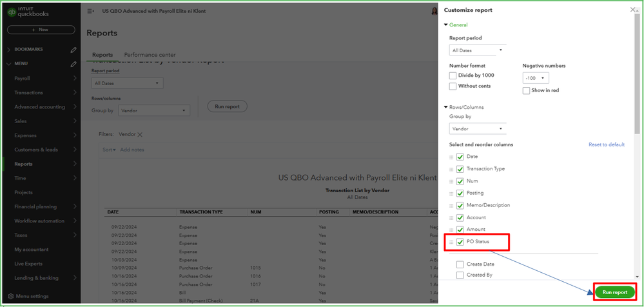This screenshot has height=307, width=644.
Task: Click Purchase Order number 1015
Action: [x=255, y=268]
